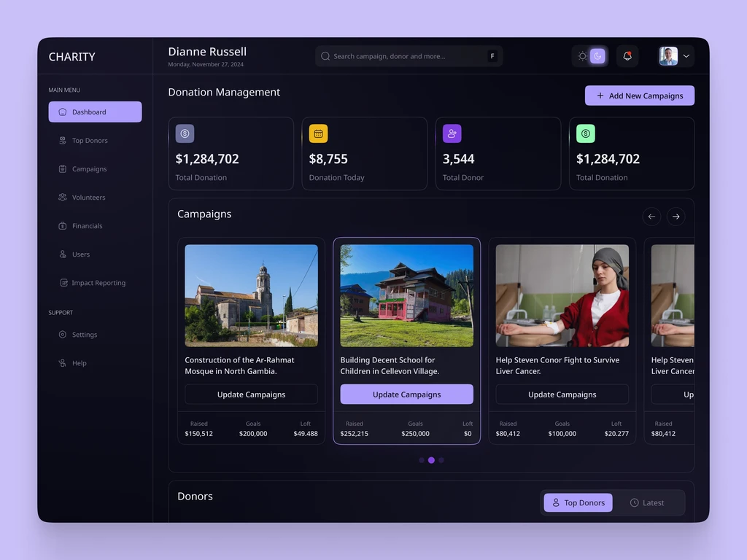Click the gray dollar icon on first Total Donation card

coord(185,134)
